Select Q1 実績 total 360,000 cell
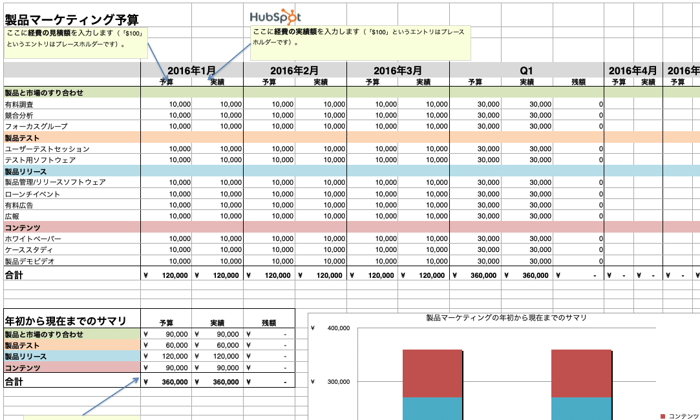The height and width of the screenshot is (420, 700). pos(528,275)
